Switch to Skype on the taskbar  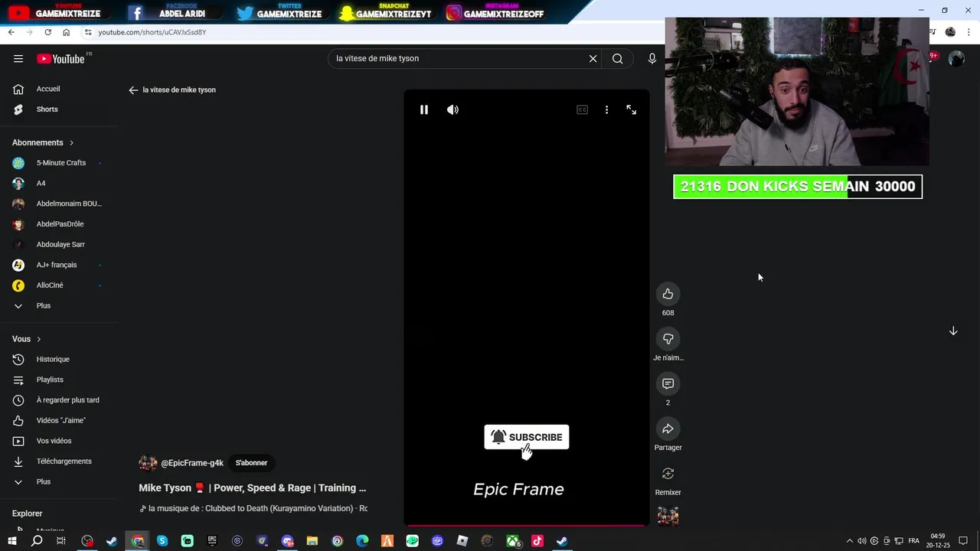point(162,541)
